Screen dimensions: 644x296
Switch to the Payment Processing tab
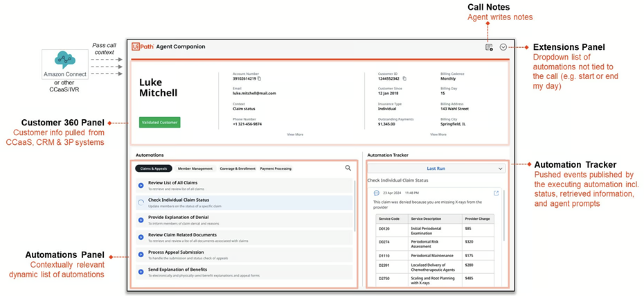point(276,168)
